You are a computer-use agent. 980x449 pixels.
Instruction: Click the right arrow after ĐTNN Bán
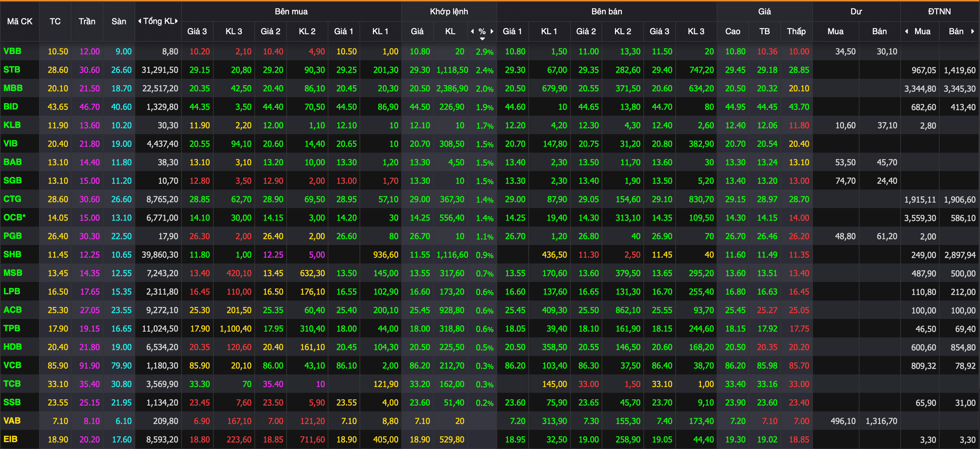tap(973, 31)
